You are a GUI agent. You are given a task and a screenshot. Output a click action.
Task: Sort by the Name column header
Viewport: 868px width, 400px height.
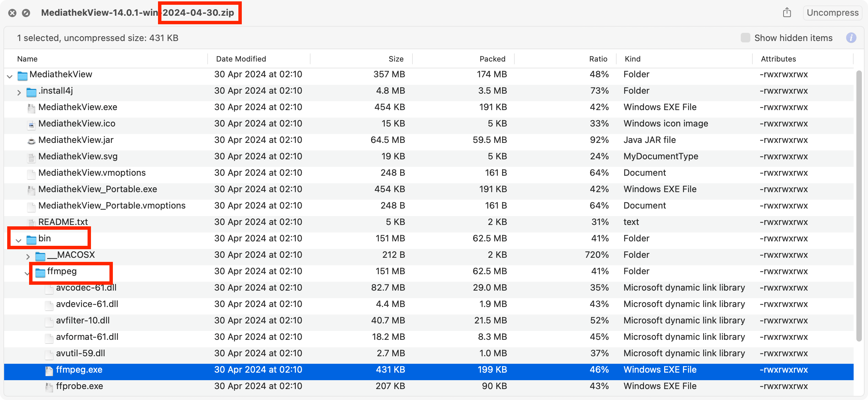27,59
